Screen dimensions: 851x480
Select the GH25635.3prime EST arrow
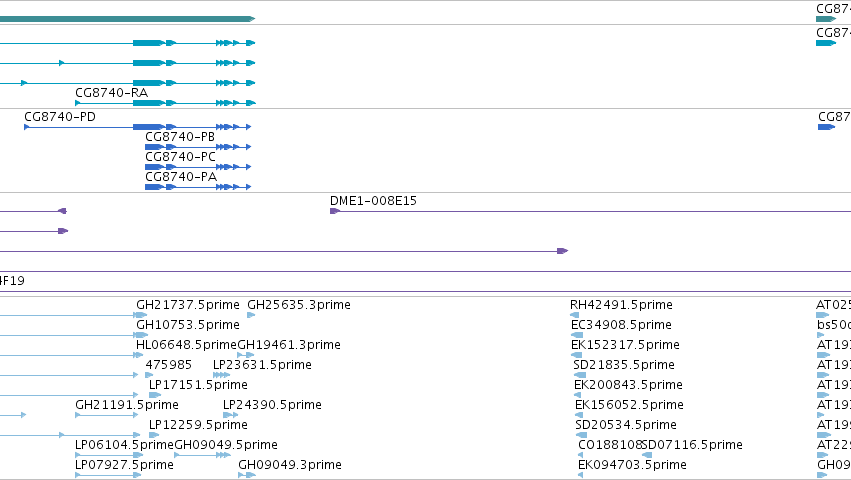coord(251,315)
